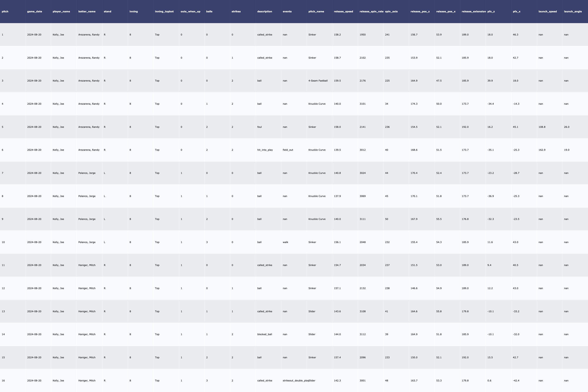Select the walk event cell
The image size is (588, 392).
click(285, 242)
